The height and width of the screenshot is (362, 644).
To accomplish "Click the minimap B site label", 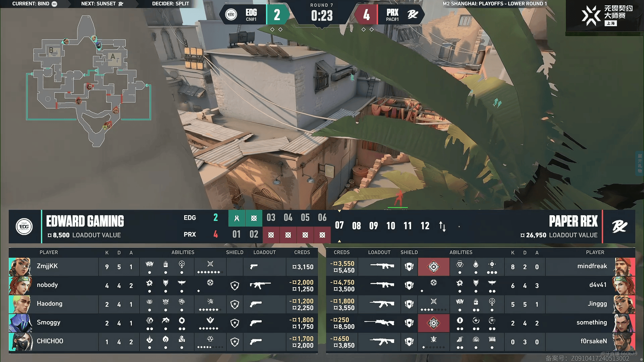I will (x=51, y=50).
